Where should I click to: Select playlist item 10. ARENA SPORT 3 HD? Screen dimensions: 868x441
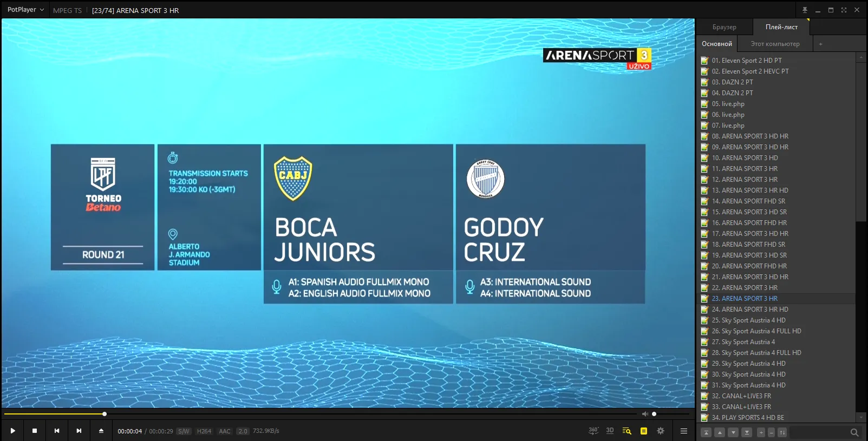(777, 158)
